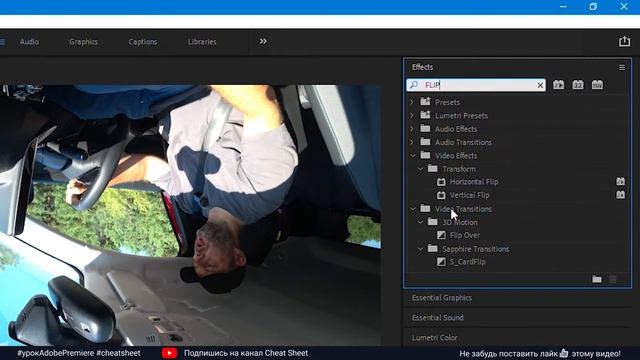Click the upside-down video preview

point(190,215)
